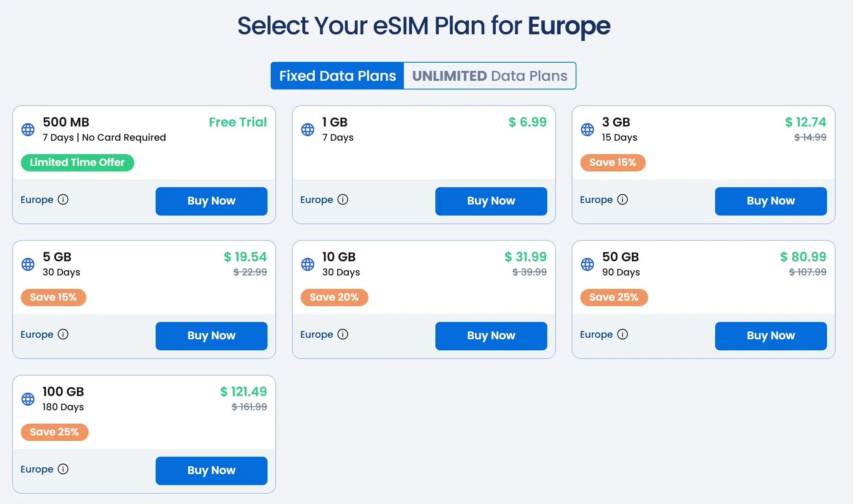
Task: Buy the 3 GB 15 Days plan
Action: pyautogui.click(x=771, y=201)
